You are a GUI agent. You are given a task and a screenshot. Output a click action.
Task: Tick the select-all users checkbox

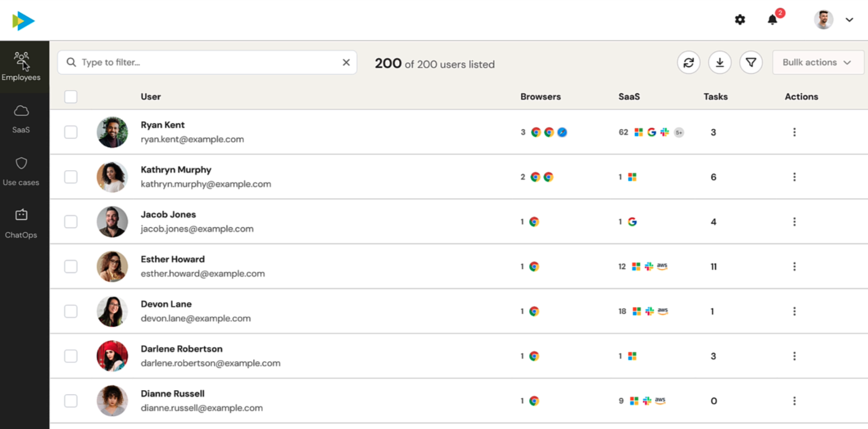click(71, 97)
